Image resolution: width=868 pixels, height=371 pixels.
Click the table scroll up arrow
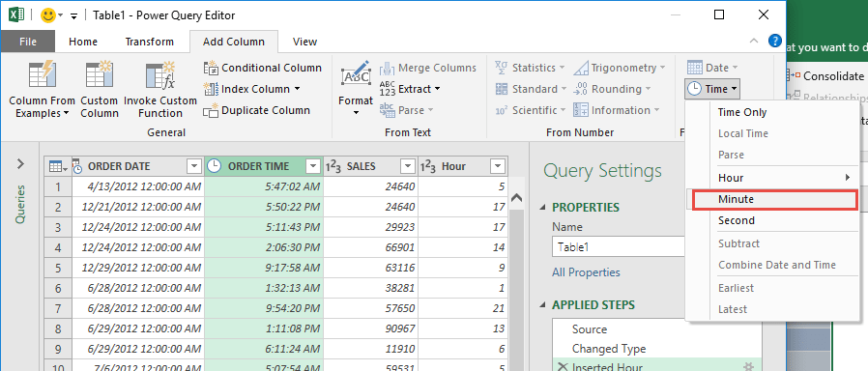(x=516, y=197)
